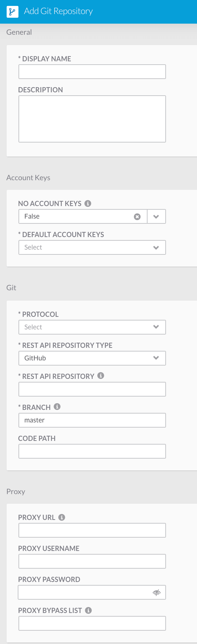This screenshot has height=644, width=197.
Task: Click the Git branch icon in header
Action: coord(13,12)
